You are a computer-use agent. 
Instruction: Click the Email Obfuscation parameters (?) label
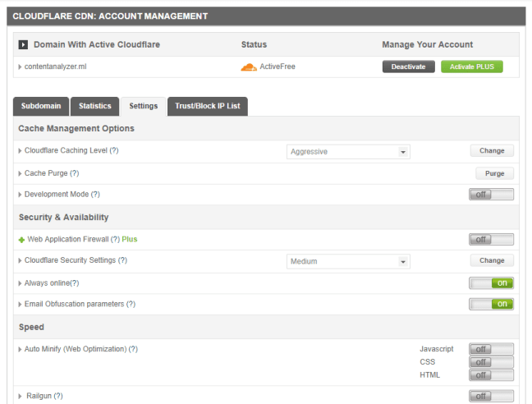point(80,304)
